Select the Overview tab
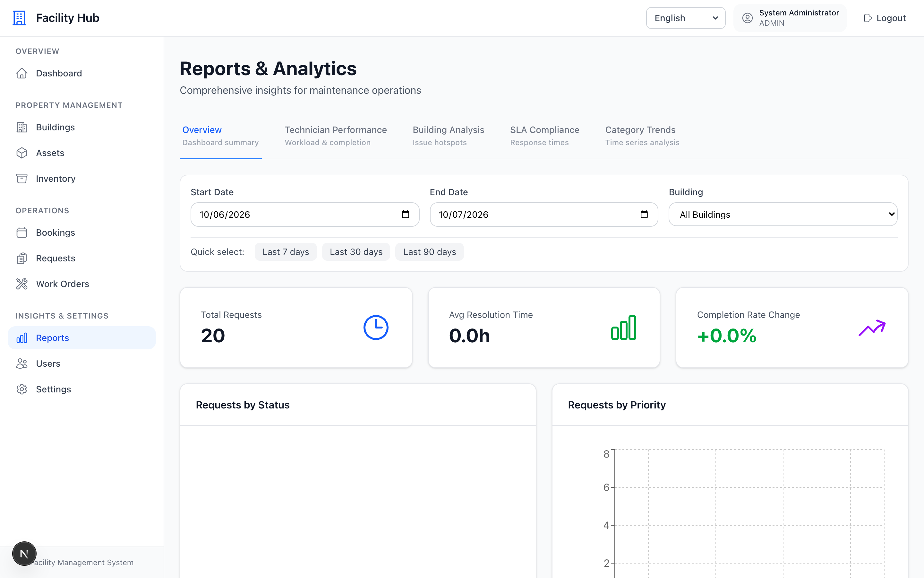Image resolution: width=924 pixels, height=578 pixels. click(x=220, y=136)
